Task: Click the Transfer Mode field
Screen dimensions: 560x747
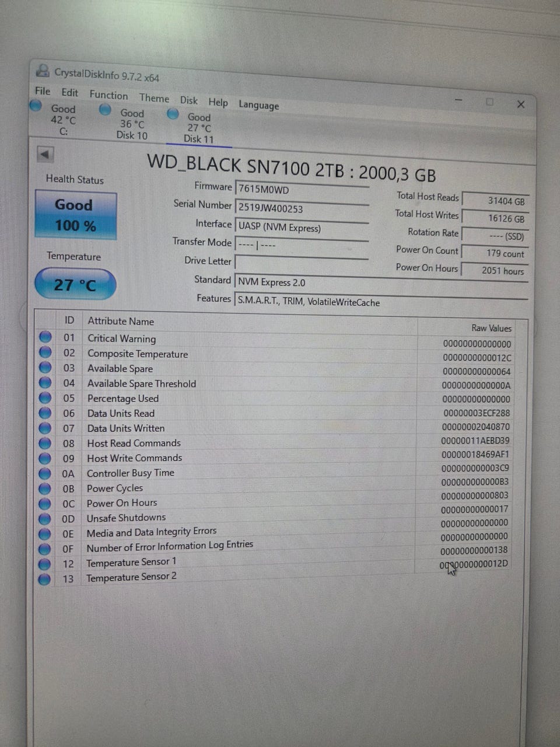Action: 302,245
